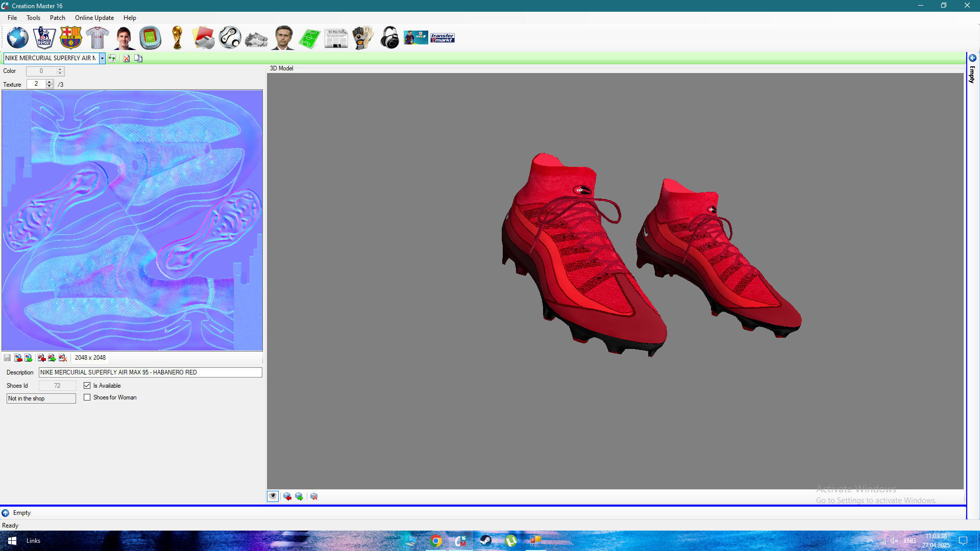Click the Transfermarkt logo icon
The height and width of the screenshot is (551, 980).
click(x=443, y=38)
